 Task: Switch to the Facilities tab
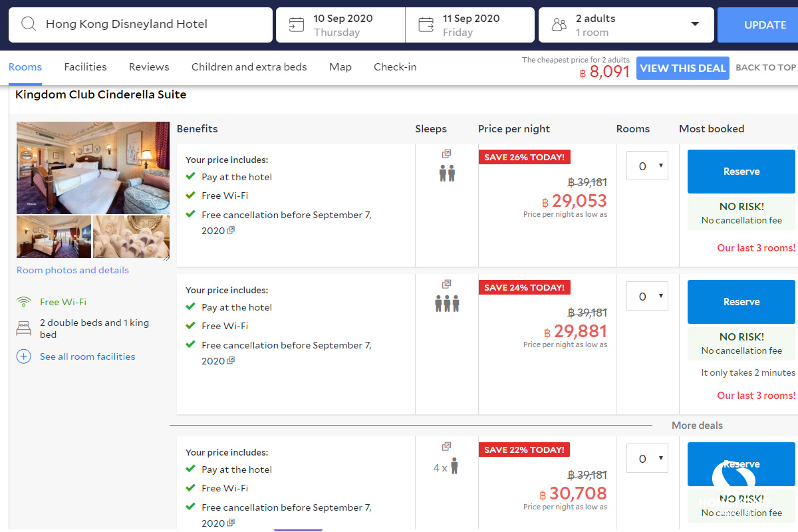(85, 67)
